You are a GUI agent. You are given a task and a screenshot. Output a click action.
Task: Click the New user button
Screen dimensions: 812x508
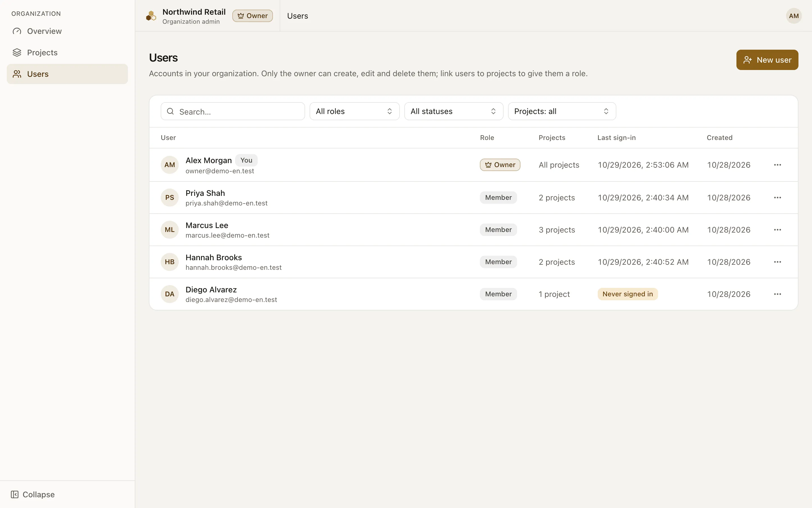[x=767, y=60]
